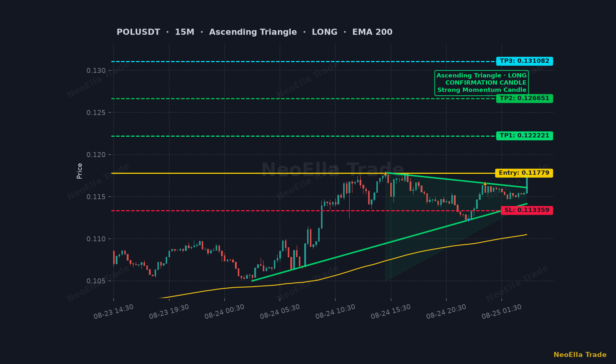Click "Strong Momentum Candle" annotation line
The image size is (616, 364).
point(482,90)
